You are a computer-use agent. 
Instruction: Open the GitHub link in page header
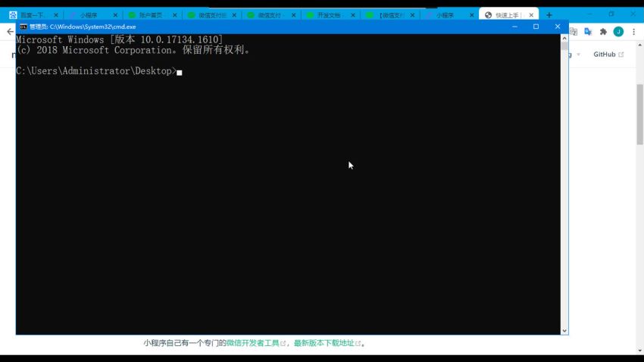click(608, 55)
